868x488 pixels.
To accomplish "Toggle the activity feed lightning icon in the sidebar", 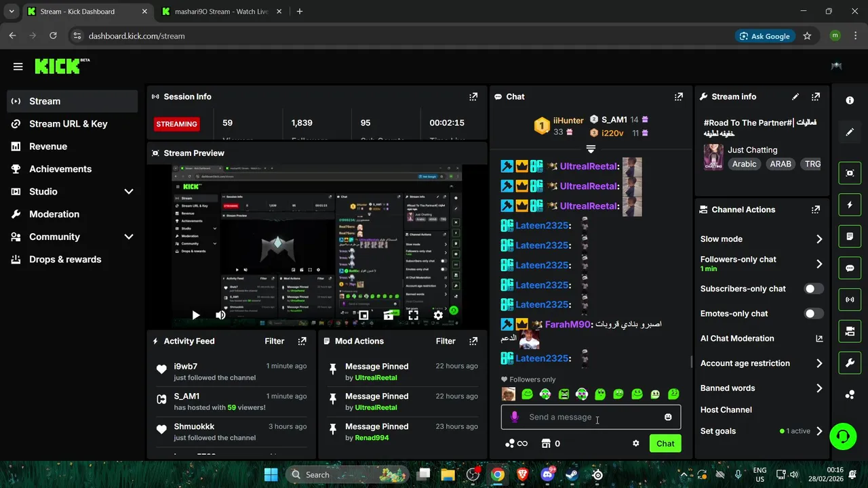I will tap(850, 205).
